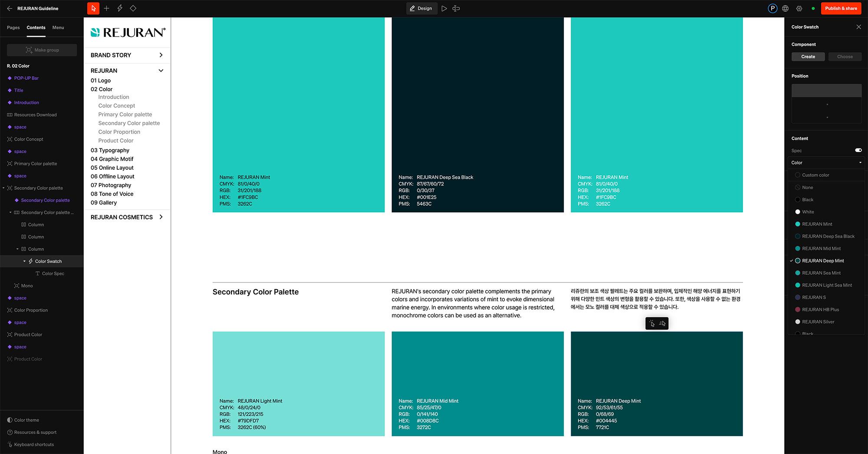The height and width of the screenshot is (454, 868).
Task: Collapse the Secondary Color palette section layer
Action: (x=4, y=188)
